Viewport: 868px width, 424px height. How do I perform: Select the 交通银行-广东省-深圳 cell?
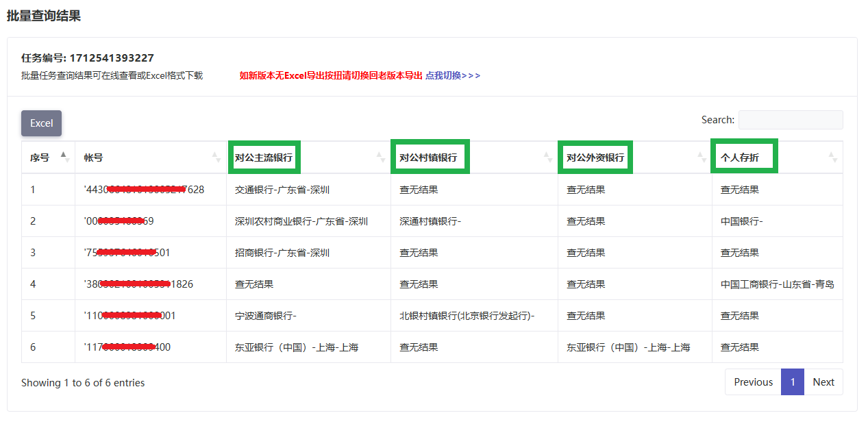(x=282, y=190)
